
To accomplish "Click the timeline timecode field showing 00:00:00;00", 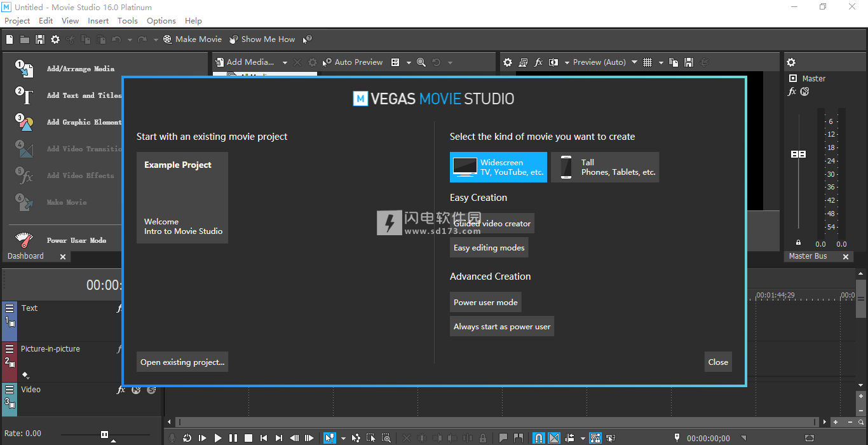I will (x=709, y=438).
